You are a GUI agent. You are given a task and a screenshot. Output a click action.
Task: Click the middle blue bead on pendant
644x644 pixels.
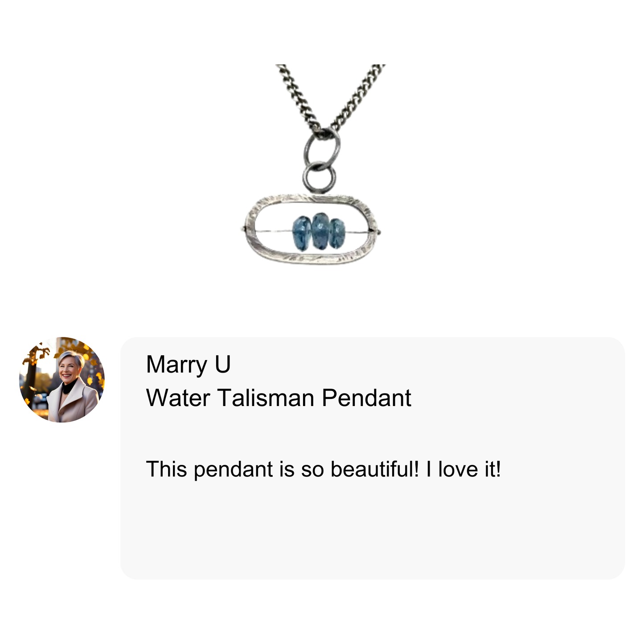pyautogui.click(x=320, y=230)
